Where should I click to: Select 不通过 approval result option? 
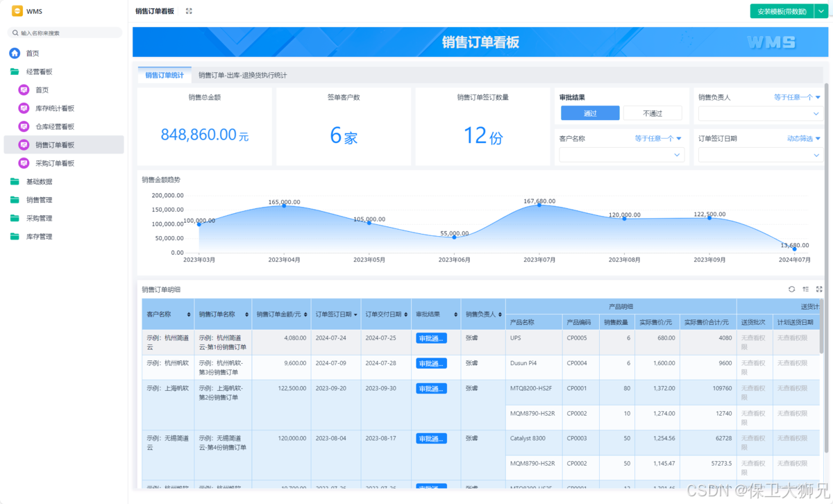click(653, 113)
